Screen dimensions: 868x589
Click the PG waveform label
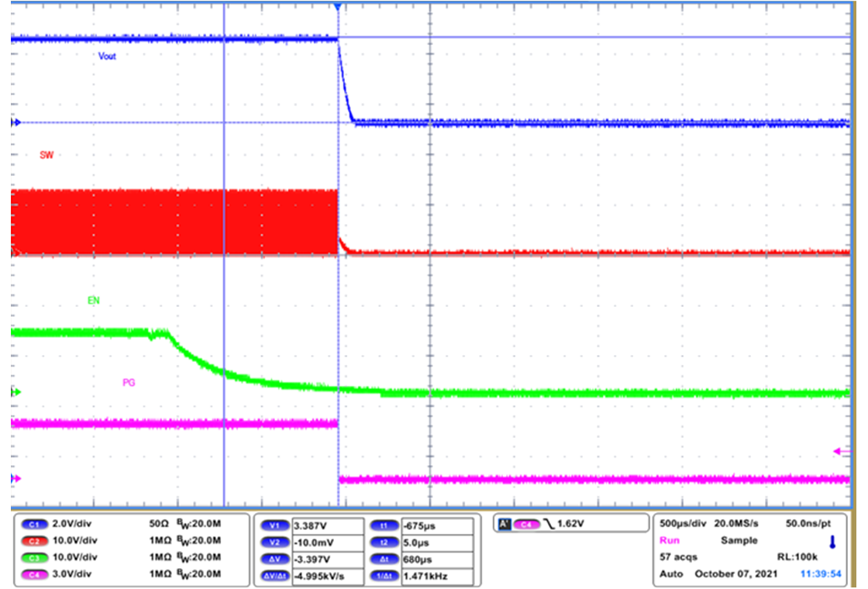click(x=130, y=381)
